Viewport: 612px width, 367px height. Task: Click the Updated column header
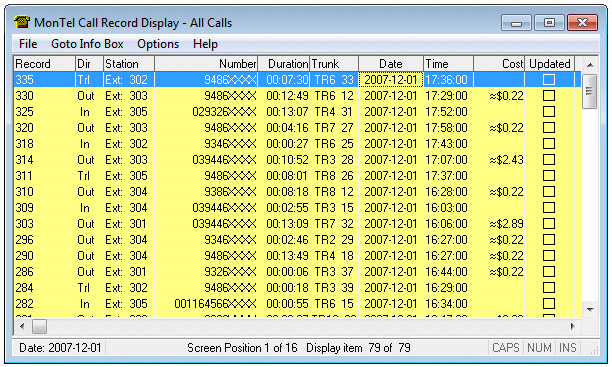point(550,64)
